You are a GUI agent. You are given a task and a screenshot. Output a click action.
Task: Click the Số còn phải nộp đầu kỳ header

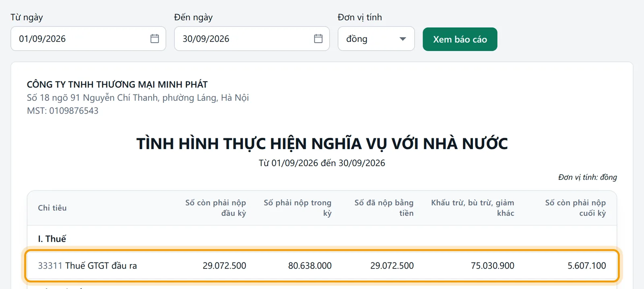click(x=215, y=208)
